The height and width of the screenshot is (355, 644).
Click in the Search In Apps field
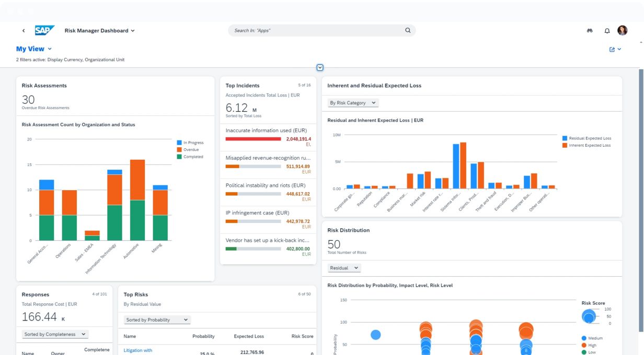tap(316, 31)
